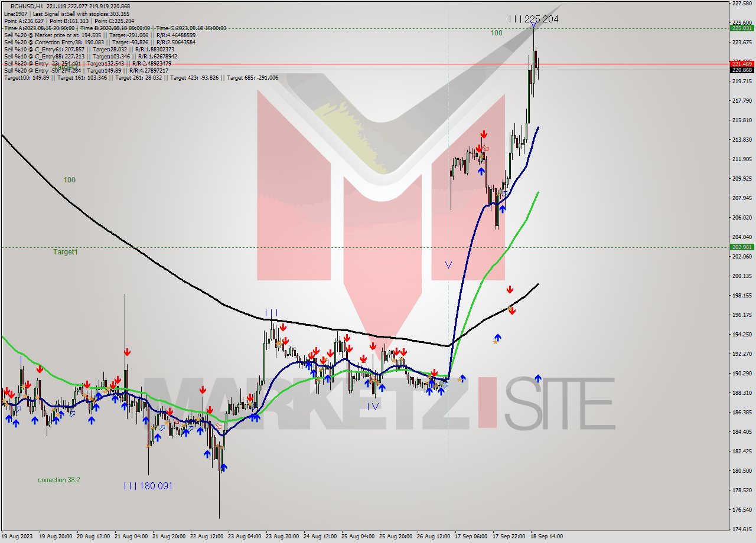Click the blue buy arrow under the 22 Aug low

tap(224, 467)
